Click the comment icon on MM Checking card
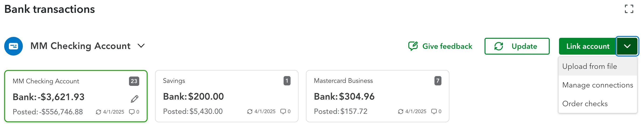 click(132, 112)
